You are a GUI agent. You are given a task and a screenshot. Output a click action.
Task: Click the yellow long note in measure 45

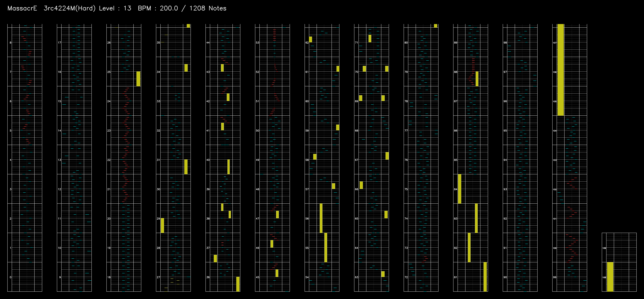pyautogui.click(x=277, y=273)
